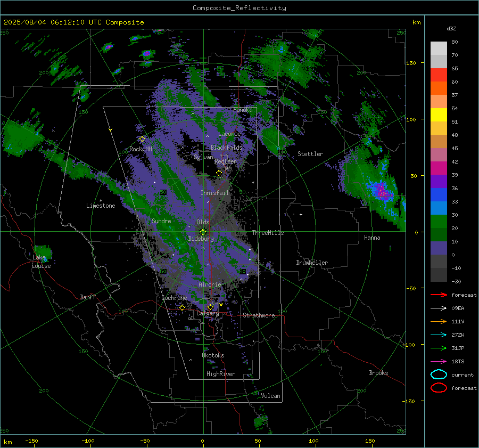Click the Lake Louise label
The width and height of the screenshot is (479, 448).
coord(41,262)
